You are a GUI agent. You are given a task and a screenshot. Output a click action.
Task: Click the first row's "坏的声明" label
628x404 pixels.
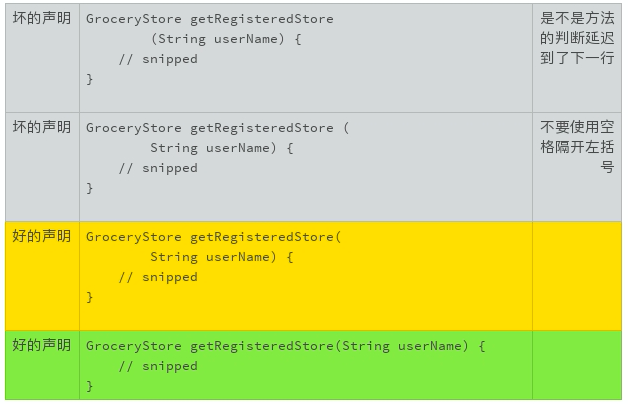[42, 19]
